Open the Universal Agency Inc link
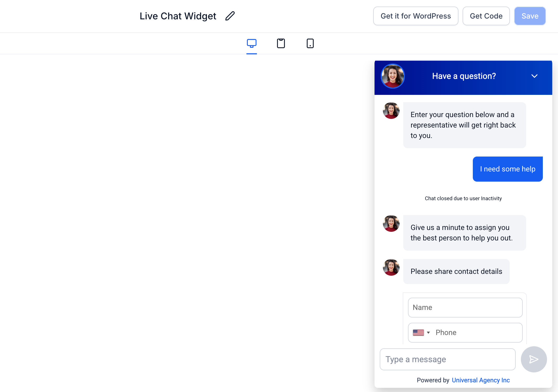 (481, 380)
